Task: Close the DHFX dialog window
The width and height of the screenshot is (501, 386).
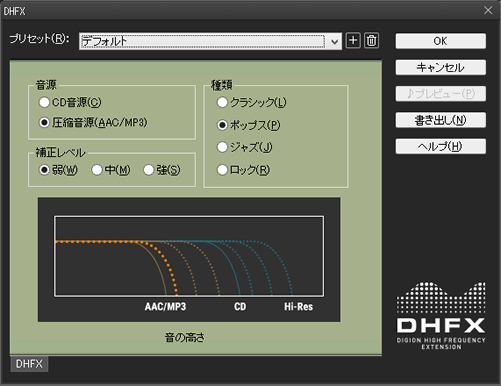Action: tap(488, 10)
